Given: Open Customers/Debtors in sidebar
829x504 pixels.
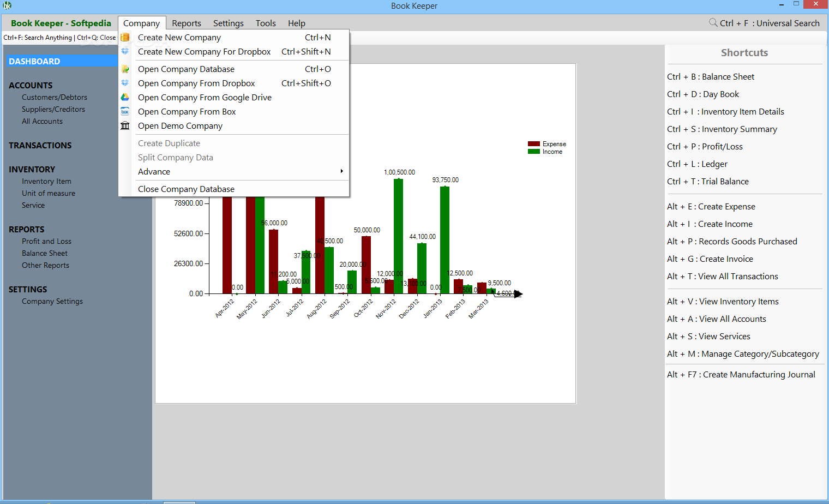Looking at the screenshot, I should coord(55,98).
